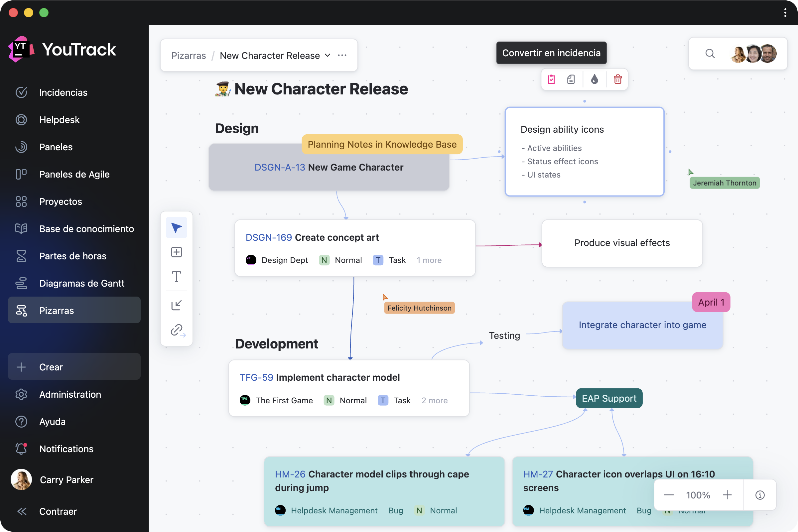The width and height of the screenshot is (798, 532).
Task: Select the Text tool in toolbar
Action: (177, 277)
